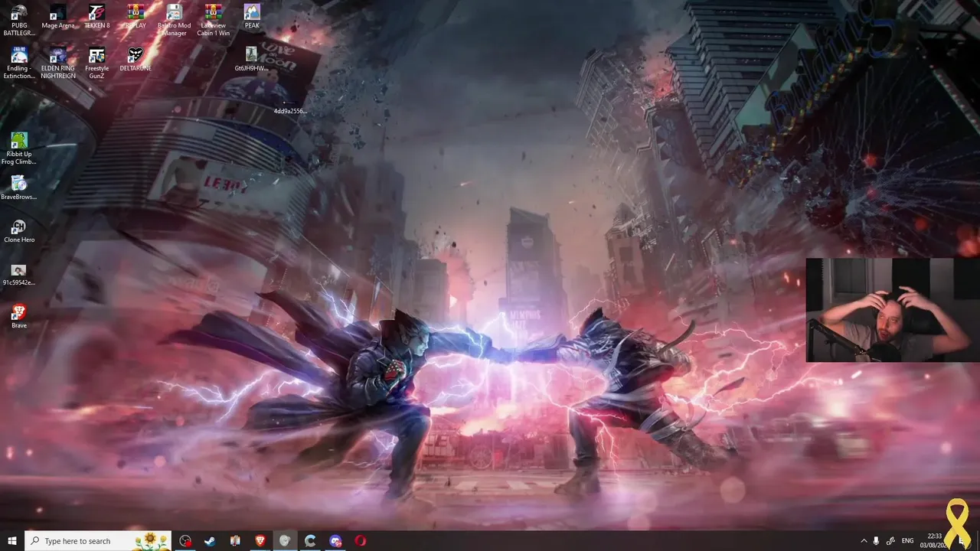Image resolution: width=980 pixels, height=551 pixels.
Task: Open the Windows Start menu
Action: 12,541
